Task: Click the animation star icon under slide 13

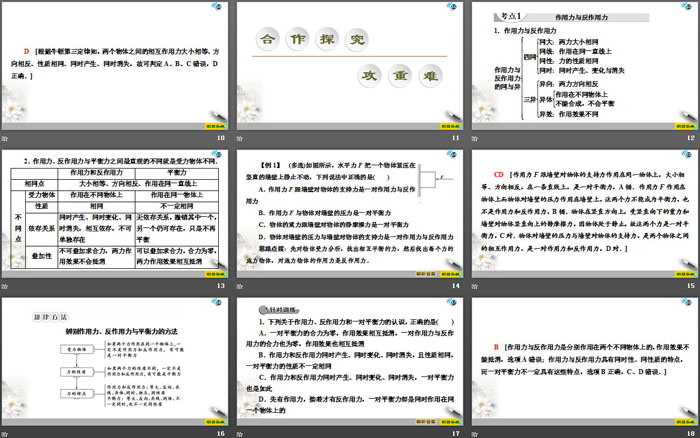Action: [x=5, y=286]
